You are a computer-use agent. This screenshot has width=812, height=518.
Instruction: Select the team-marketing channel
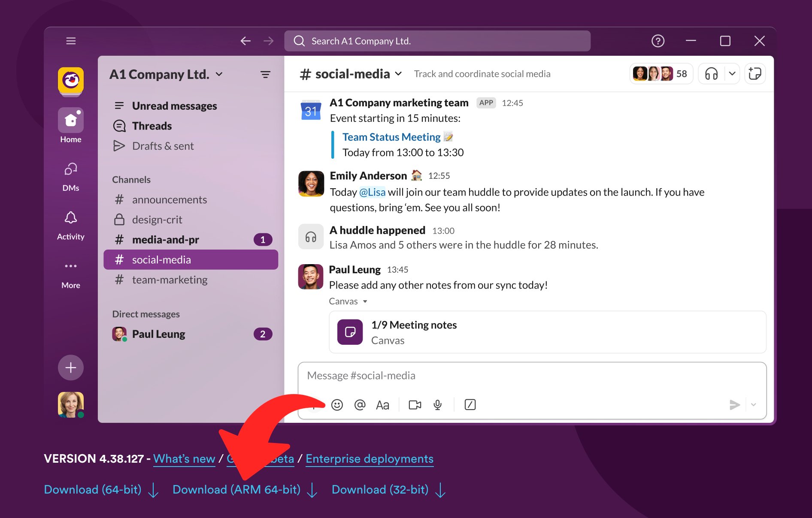[x=191, y=280]
